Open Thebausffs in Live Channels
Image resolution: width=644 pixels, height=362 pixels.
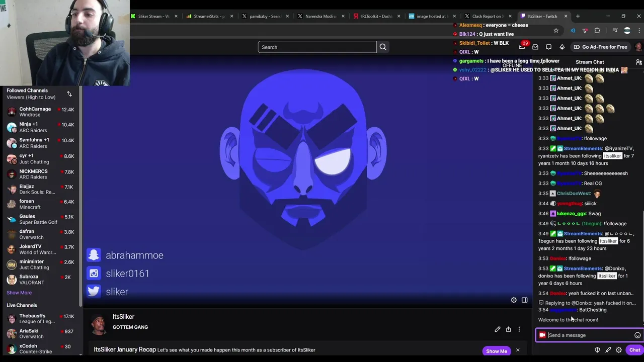(x=40, y=319)
